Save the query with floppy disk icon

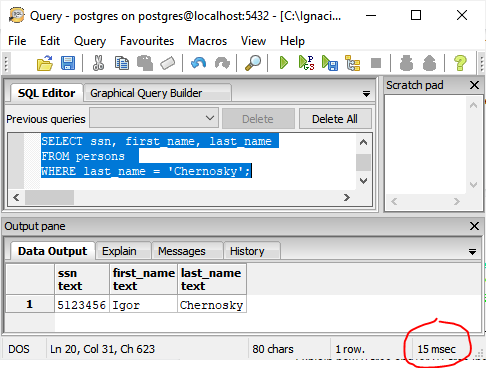click(x=68, y=63)
